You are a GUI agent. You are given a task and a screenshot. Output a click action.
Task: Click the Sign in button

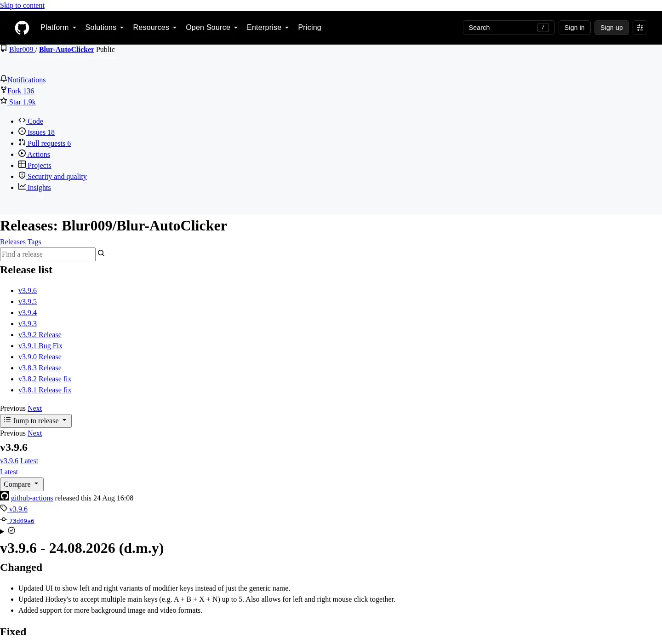(x=574, y=28)
